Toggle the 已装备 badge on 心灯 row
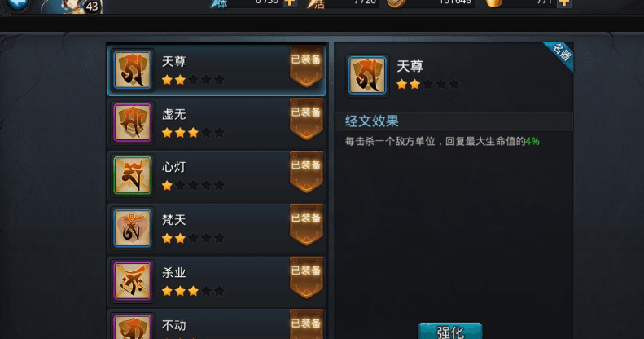This screenshot has width=644, height=339. (306, 171)
